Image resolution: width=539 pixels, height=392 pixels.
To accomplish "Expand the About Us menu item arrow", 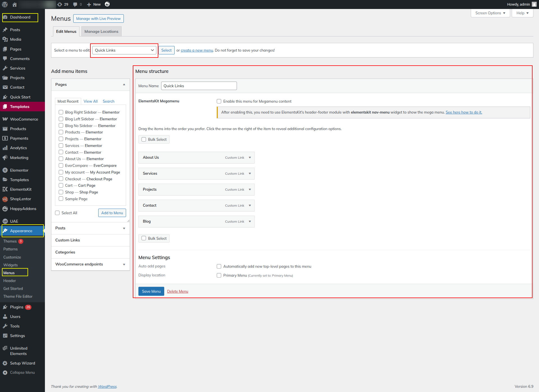I will point(250,158).
